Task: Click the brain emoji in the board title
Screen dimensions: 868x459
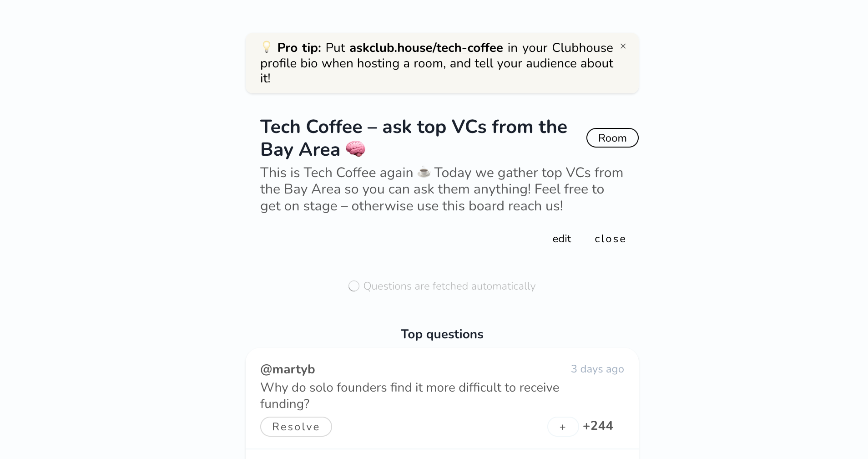Action: (x=354, y=149)
